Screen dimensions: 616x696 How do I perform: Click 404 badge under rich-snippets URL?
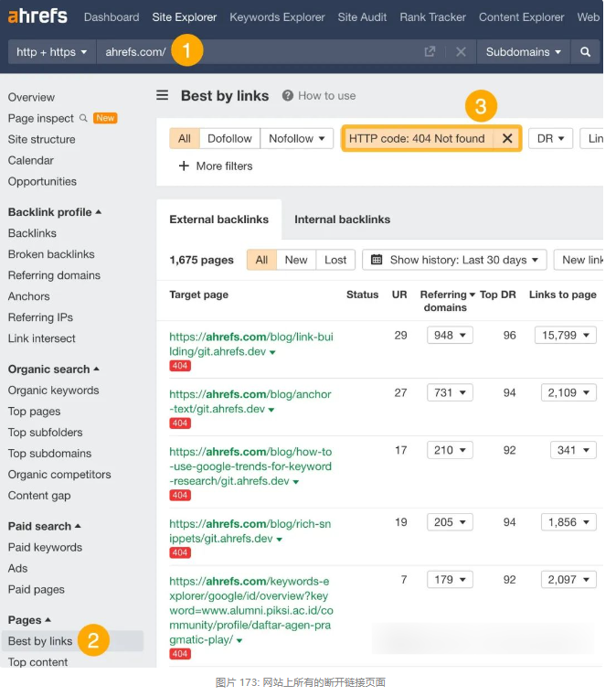coord(180,552)
